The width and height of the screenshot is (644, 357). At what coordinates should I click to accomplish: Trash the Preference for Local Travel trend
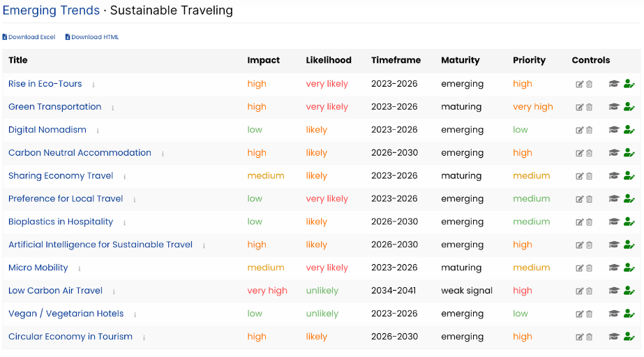pyautogui.click(x=590, y=199)
